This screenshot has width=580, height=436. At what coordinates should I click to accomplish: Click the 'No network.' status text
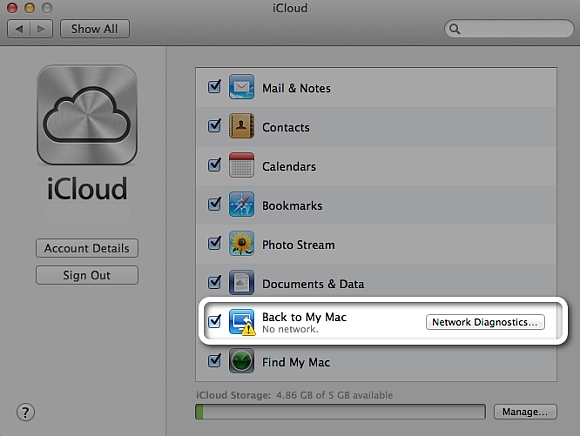click(290, 329)
